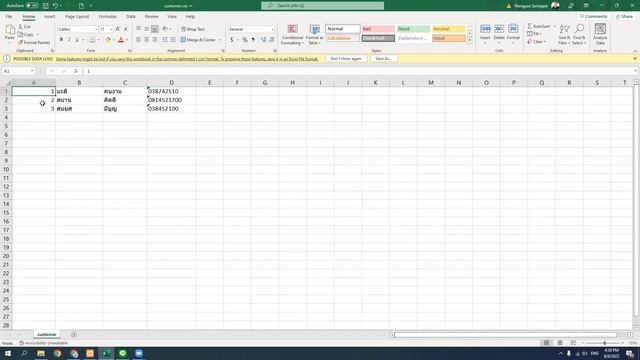Open Format as Table gallery

(314, 34)
